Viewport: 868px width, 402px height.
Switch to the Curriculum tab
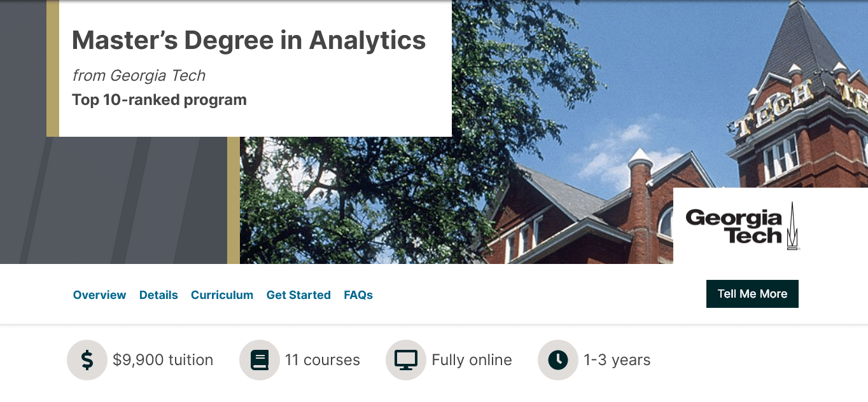pyautogui.click(x=221, y=295)
